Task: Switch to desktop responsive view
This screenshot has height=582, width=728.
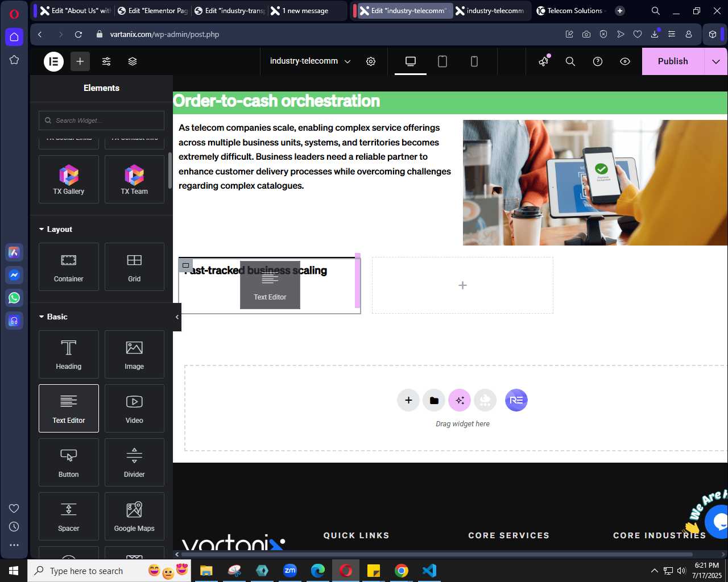Action: click(x=411, y=61)
